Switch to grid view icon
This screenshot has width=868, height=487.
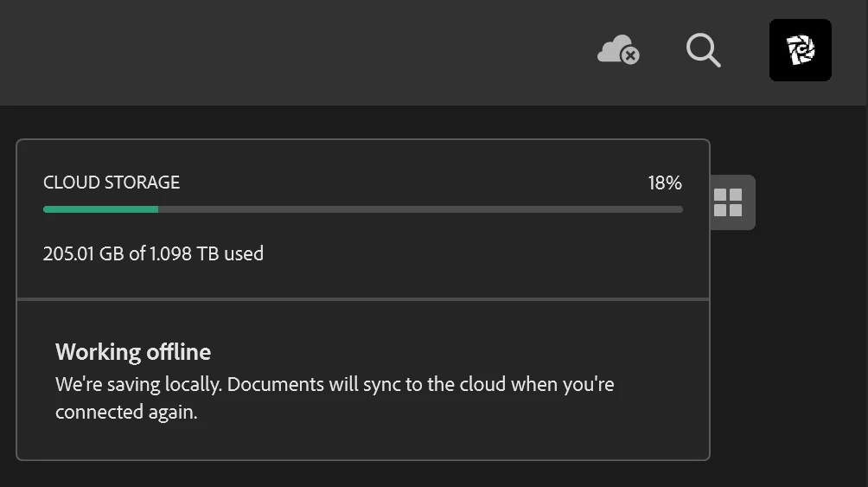pos(728,202)
